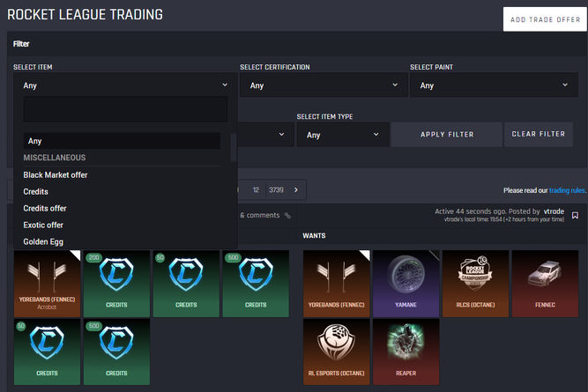
Task: Choose Credits from the item list
Action: point(35,191)
